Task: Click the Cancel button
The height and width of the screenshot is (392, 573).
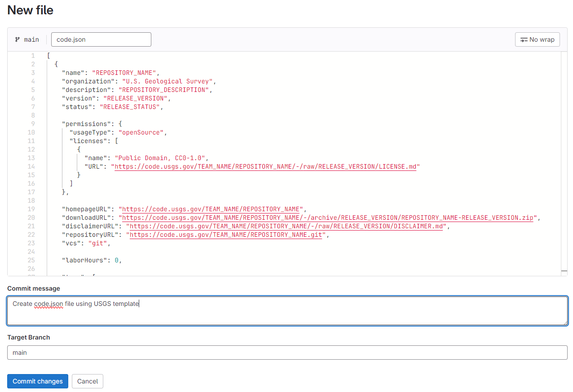Action: click(88, 381)
